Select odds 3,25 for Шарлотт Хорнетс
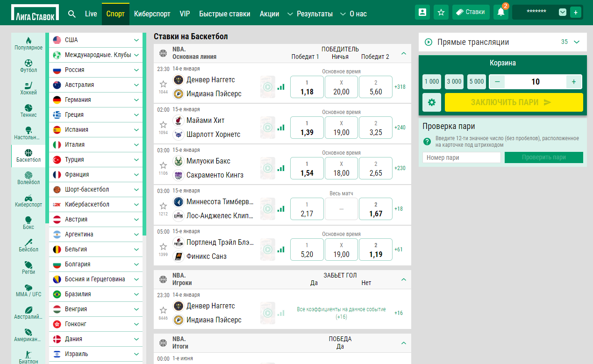 pos(376,128)
